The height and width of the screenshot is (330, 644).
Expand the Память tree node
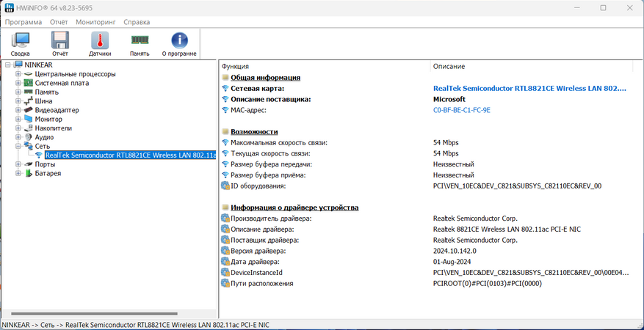click(18, 92)
